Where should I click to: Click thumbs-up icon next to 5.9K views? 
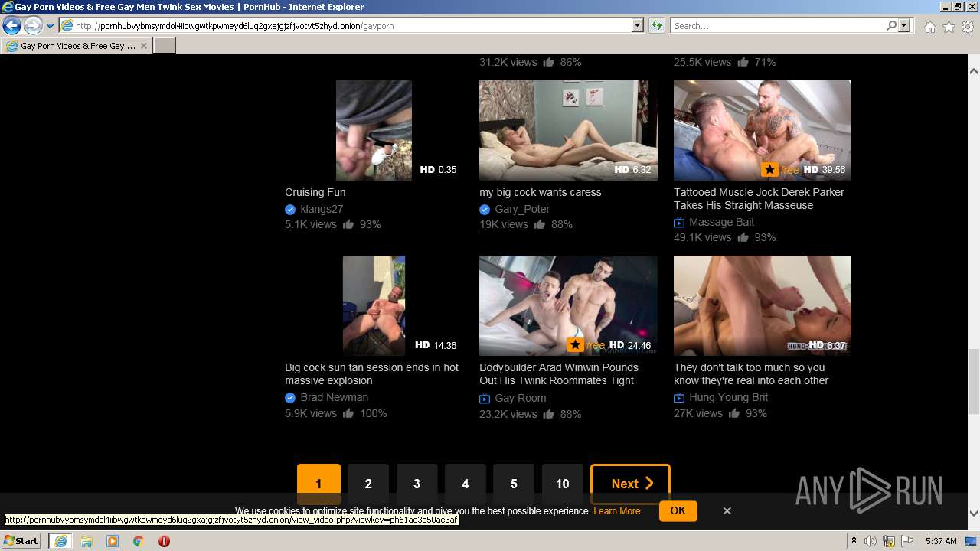348,413
